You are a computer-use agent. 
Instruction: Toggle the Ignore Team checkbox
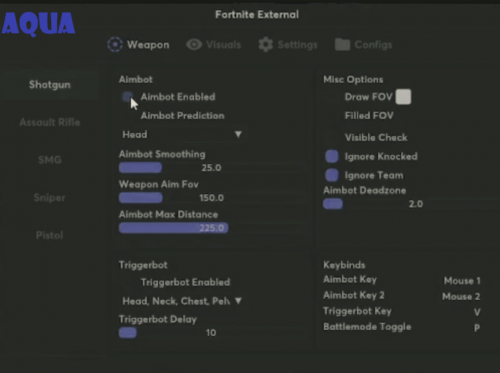click(x=332, y=175)
